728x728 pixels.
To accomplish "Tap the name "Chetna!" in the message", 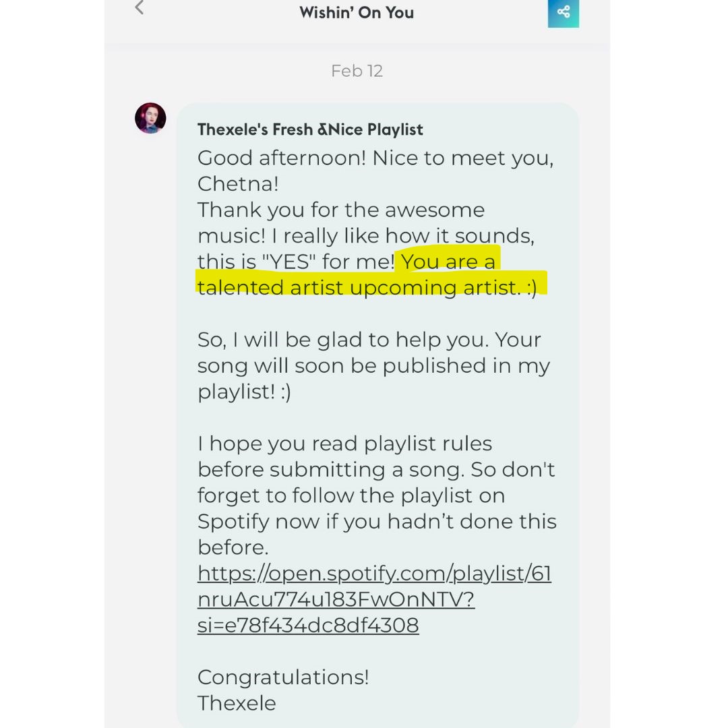I will [238, 184].
